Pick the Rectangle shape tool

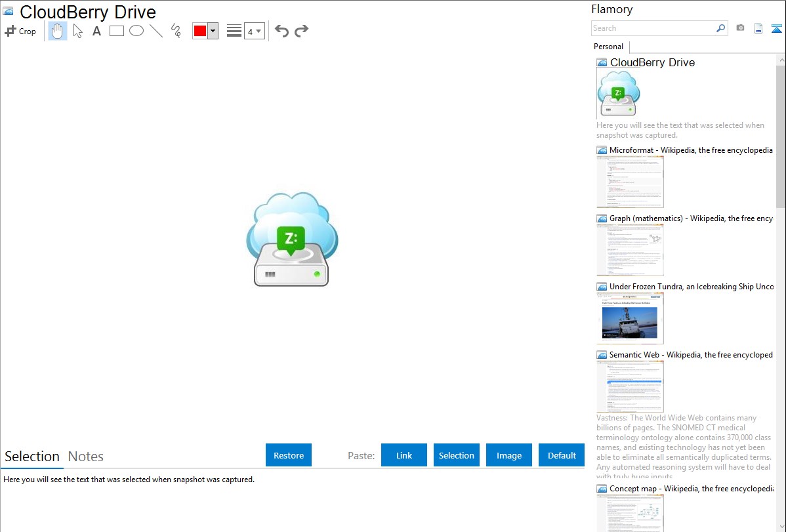[x=117, y=31]
